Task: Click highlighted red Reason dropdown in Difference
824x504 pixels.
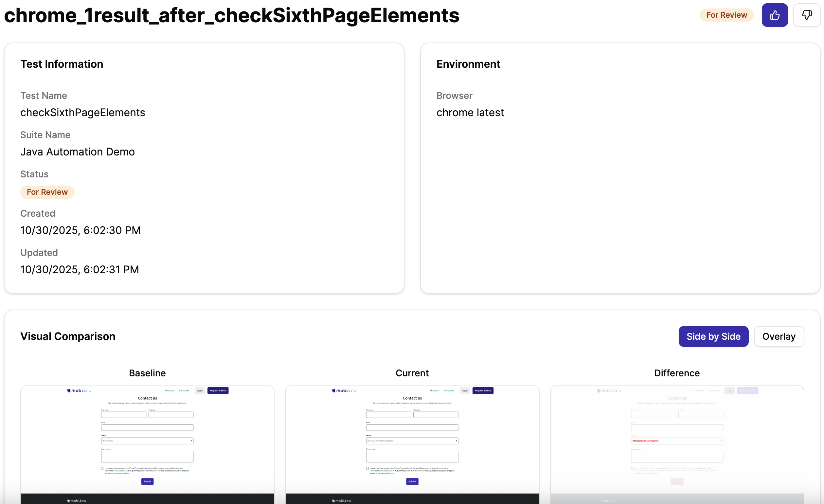Action: pos(677,441)
